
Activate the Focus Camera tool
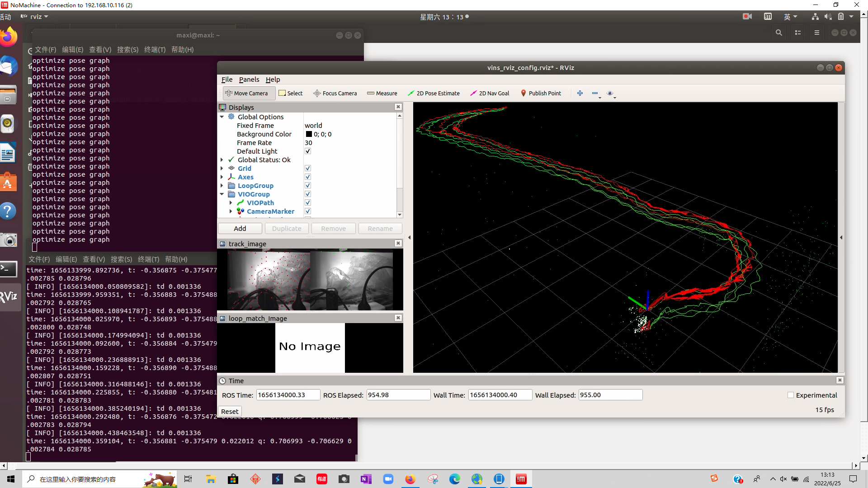coord(335,93)
